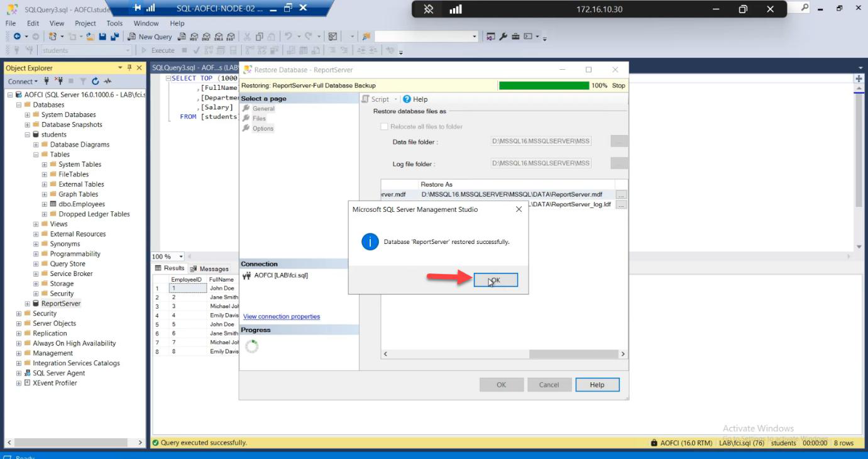The height and width of the screenshot is (459, 868).
Task: Click New Query in the toolbar
Action: 150,37
